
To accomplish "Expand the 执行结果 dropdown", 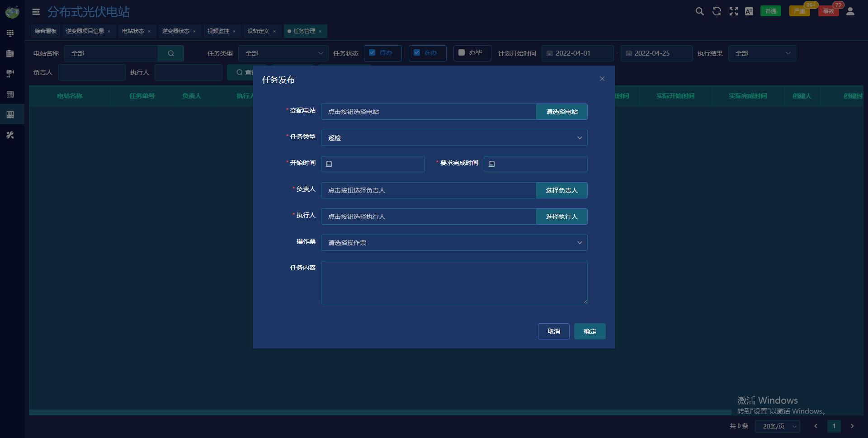I will coord(762,53).
